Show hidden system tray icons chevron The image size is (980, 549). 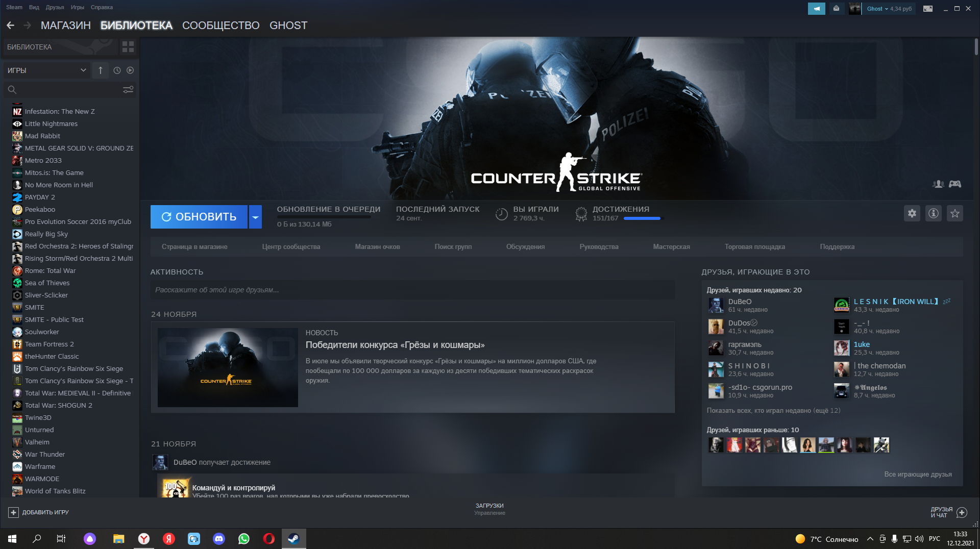point(870,539)
